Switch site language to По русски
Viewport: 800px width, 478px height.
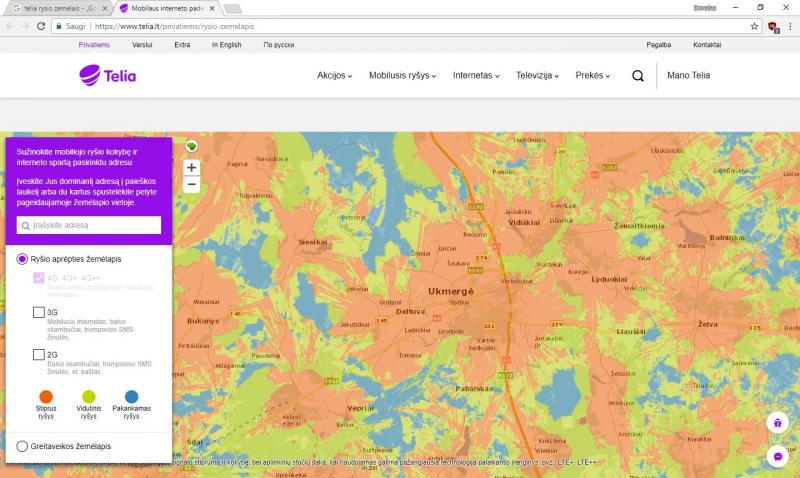[x=279, y=45]
